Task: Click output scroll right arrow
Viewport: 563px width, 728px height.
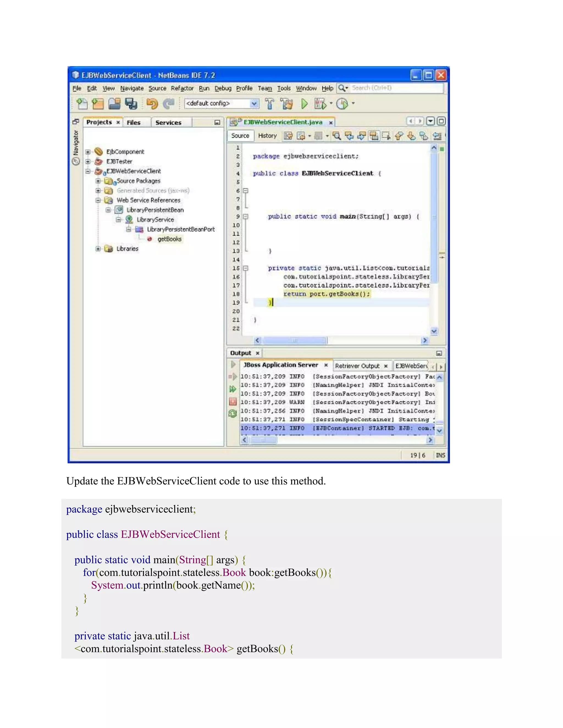Action: (430, 440)
